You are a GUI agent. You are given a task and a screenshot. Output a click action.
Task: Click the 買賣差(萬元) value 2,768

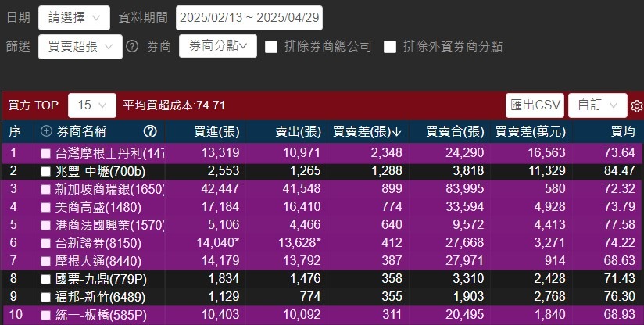[x=550, y=297]
